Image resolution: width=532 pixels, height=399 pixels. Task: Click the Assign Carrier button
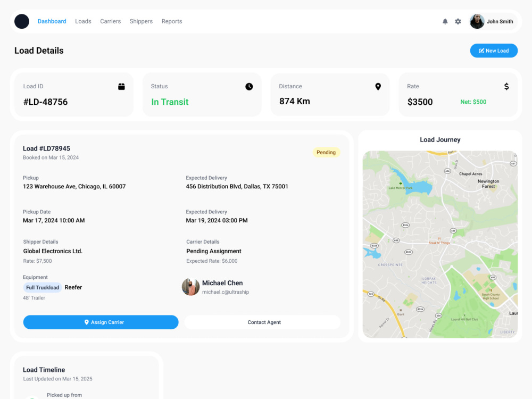pyautogui.click(x=101, y=322)
